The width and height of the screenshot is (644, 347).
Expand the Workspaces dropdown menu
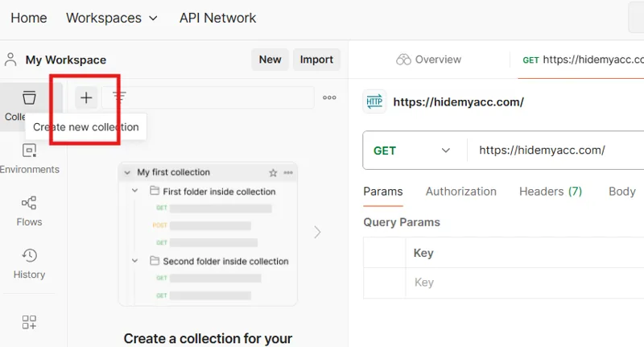point(112,18)
